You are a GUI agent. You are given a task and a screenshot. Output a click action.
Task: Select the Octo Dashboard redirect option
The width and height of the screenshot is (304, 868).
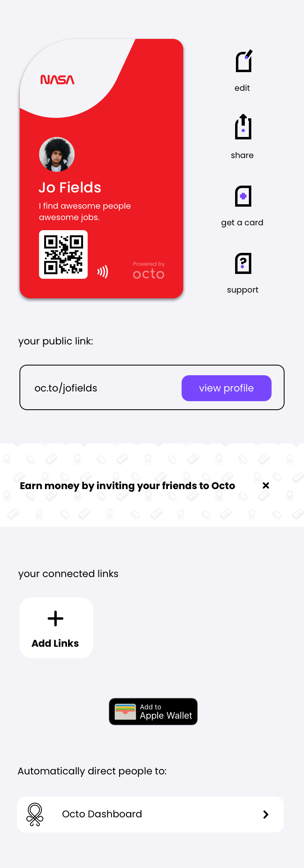pyautogui.click(x=150, y=815)
